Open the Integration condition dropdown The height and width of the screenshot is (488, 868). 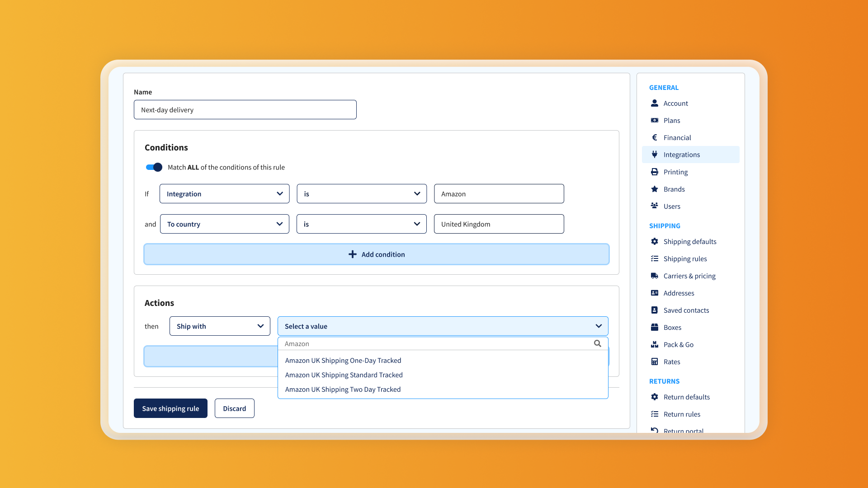point(224,194)
